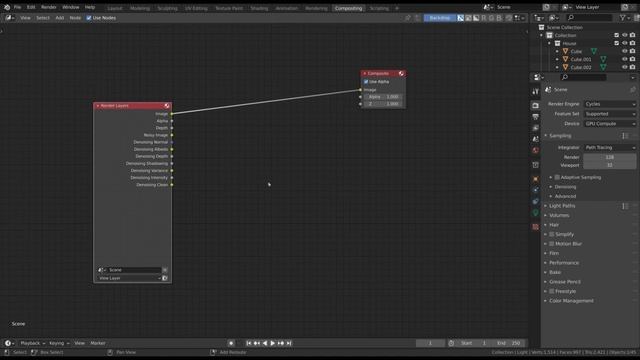Click the pin node tree icon

pyautogui.click(x=407, y=18)
